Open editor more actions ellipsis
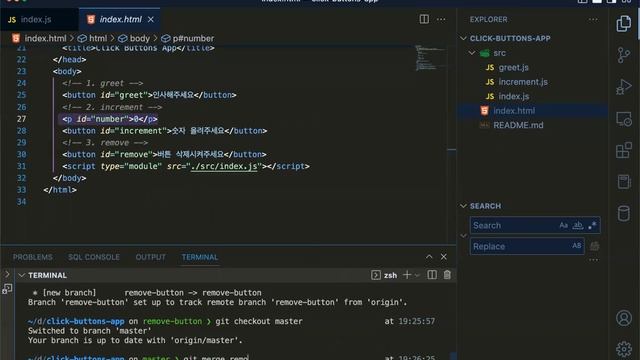Viewport: 640px width, 360px height. click(441, 19)
